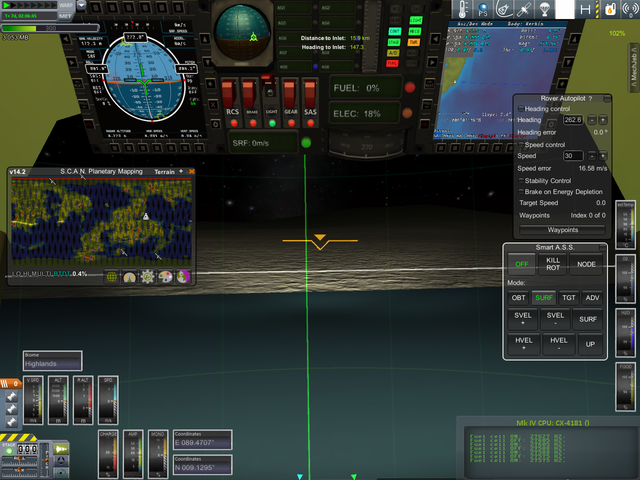Flip the BRAKE red switch
Screen dimensions: 640x480
pyautogui.click(x=249, y=96)
